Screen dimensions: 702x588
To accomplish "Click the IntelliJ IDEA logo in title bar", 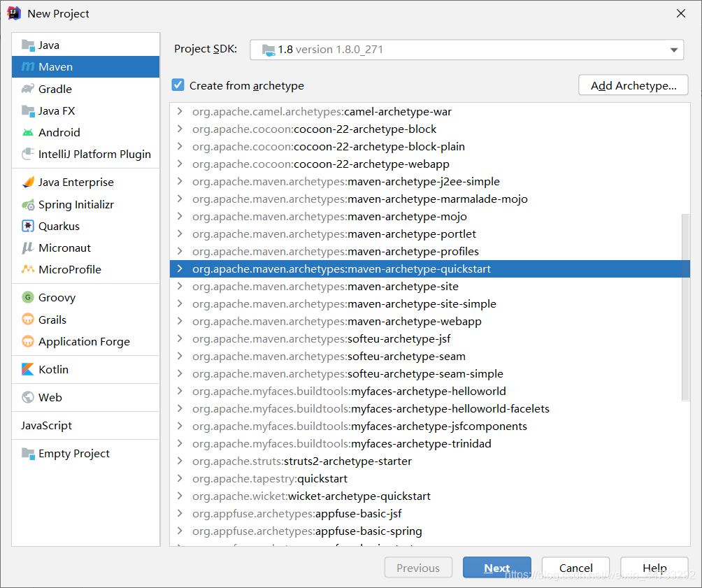I will tap(14, 13).
